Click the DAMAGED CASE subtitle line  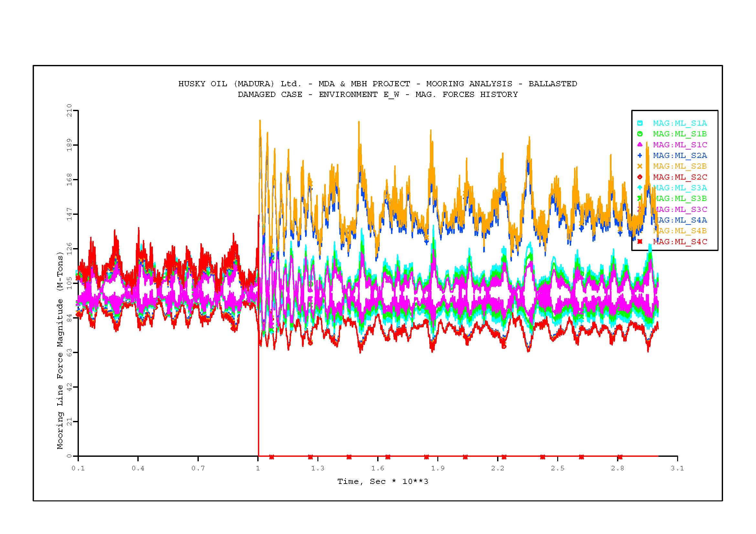click(x=377, y=95)
